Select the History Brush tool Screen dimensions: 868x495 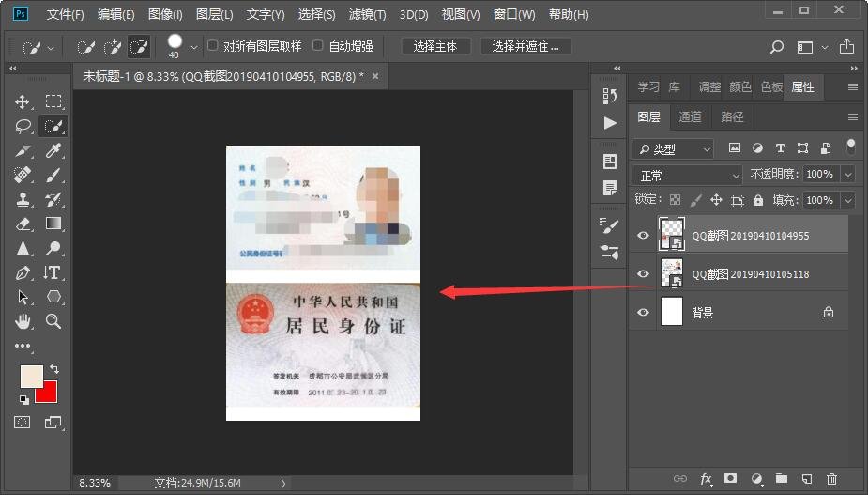pyautogui.click(x=53, y=199)
